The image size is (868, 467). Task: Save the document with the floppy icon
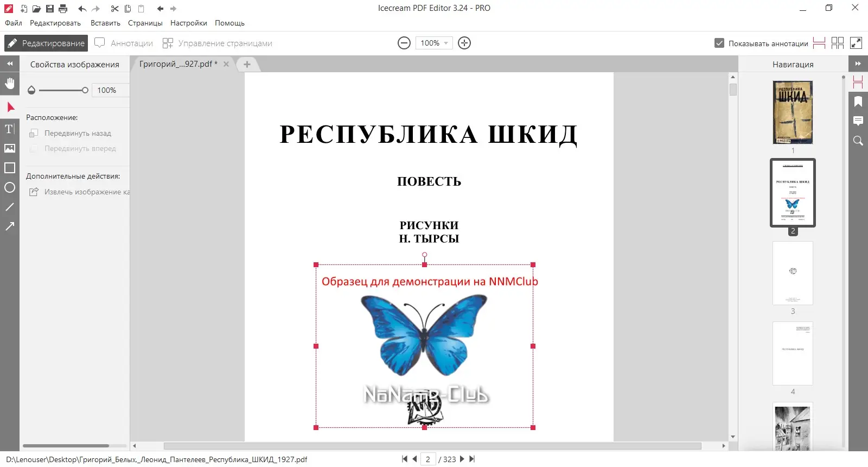50,9
